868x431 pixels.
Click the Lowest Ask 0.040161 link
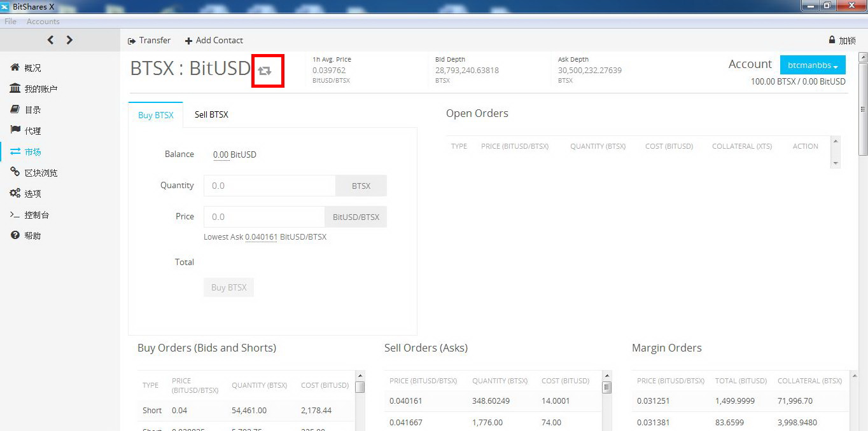[261, 237]
